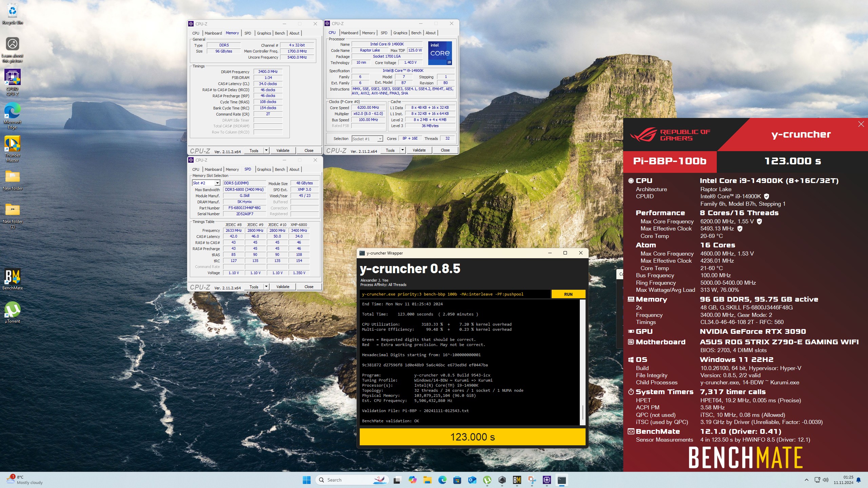Screen dimensions: 868x488
Task: Open the volume control in system tray
Action: [x=826, y=480]
